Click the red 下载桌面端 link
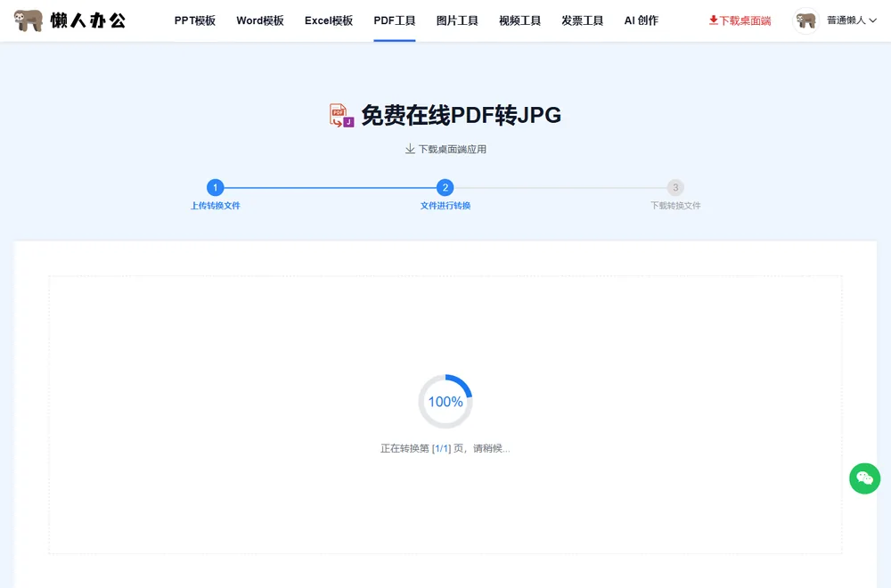Screen dimensions: 891x588 point(740,20)
